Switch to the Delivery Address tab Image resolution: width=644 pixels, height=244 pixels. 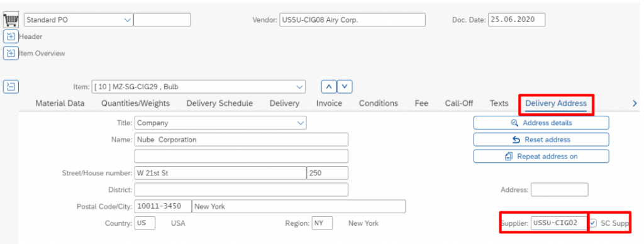(x=556, y=104)
